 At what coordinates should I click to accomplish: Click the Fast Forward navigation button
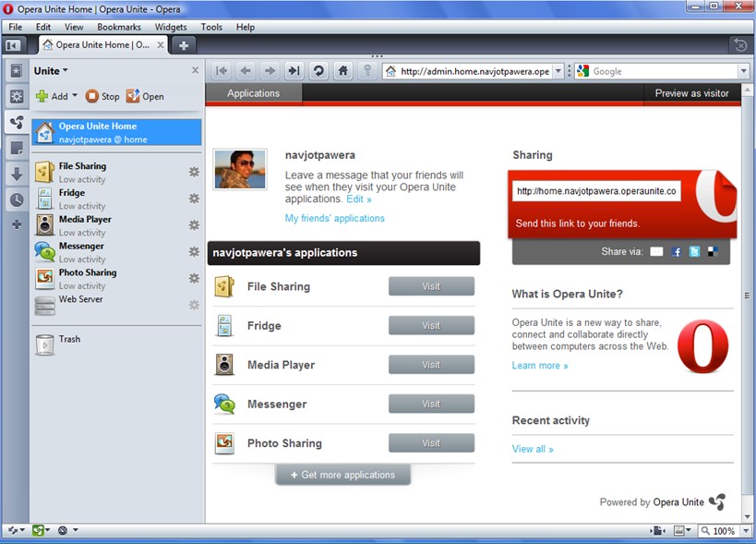pos(294,71)
